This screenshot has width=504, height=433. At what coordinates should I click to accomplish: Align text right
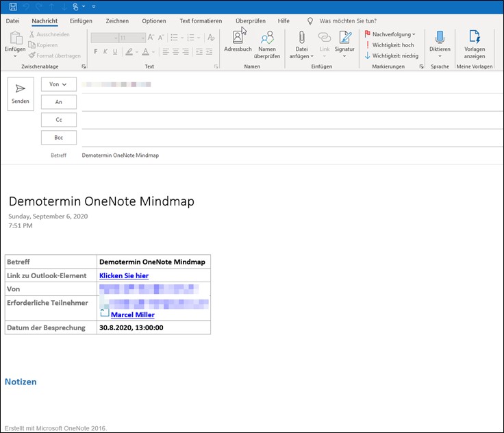point(186,51)
